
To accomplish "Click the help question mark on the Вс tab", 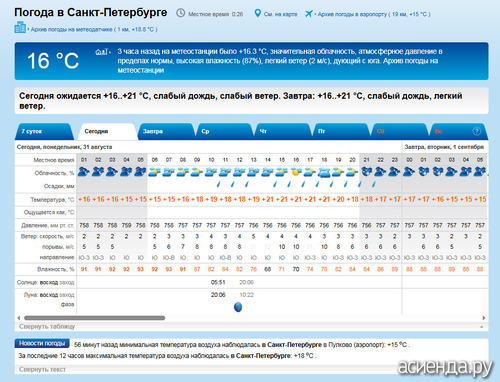I will (477, 131).
